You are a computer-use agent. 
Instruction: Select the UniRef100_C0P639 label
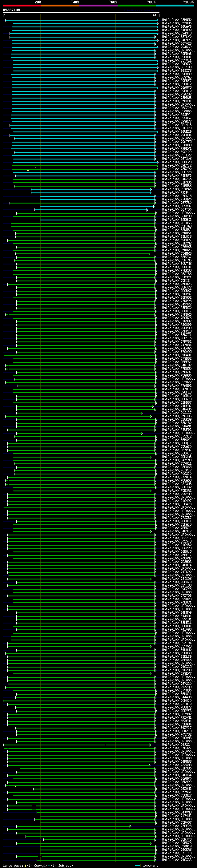tap(177, 64)
